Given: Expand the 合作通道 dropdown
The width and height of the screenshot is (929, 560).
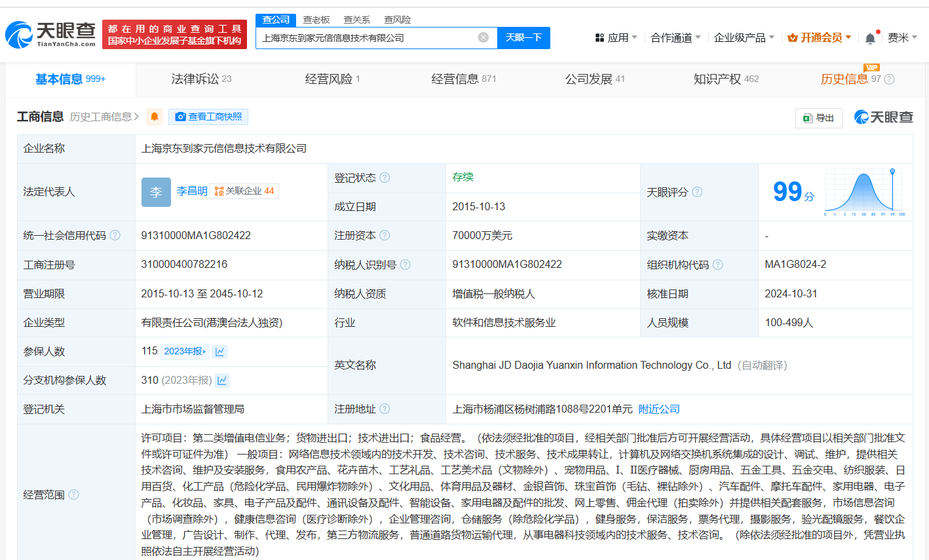Looking at the screenshot, I should (675, 38).
